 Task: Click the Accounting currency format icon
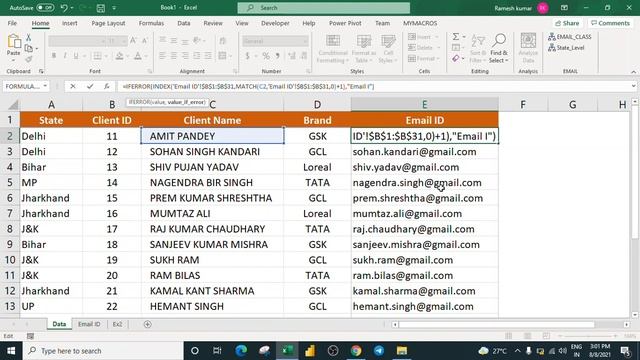click(247, 56)
